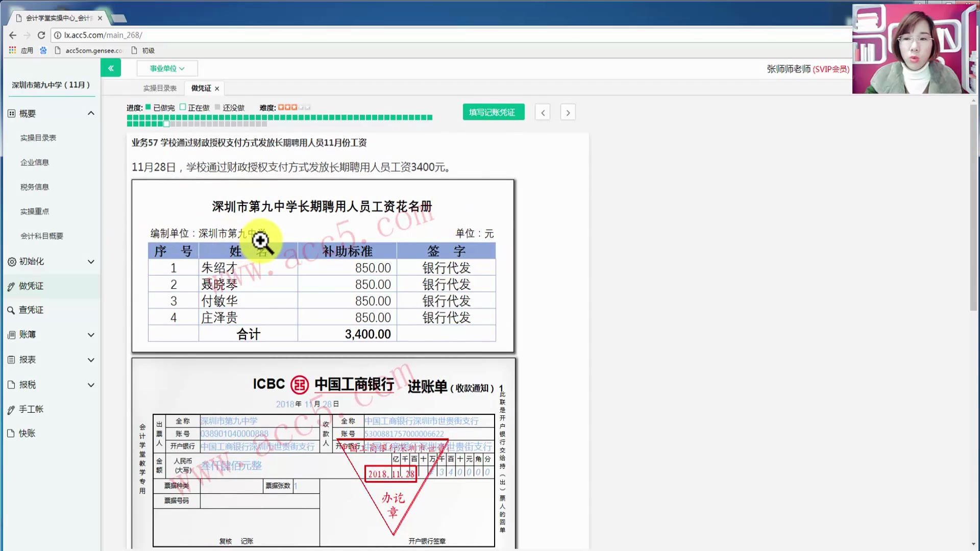The image size is (980, 551).
Task: Open 查凭证 search icon in sidebar
Action: pyautogui.click(x=11, y=310)
